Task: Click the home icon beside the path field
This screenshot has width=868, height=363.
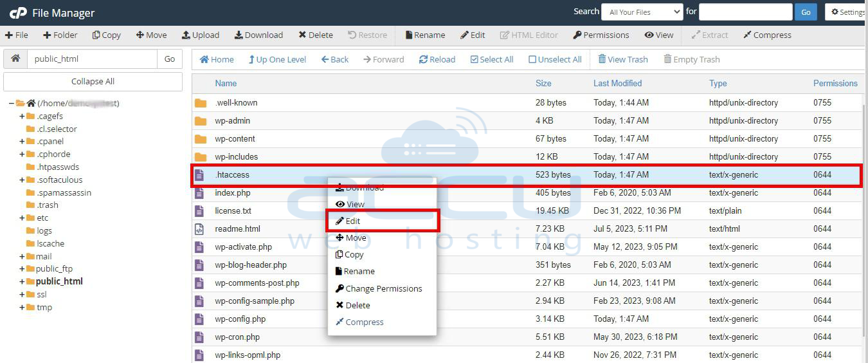Action: pyautogui.click(x=15, y=59)
